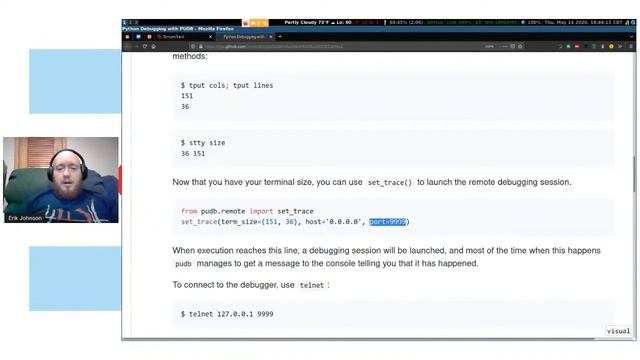The image size is (640, 360).
Task: Click the inline set_trace() code text
Action: [x=390, y=182]
